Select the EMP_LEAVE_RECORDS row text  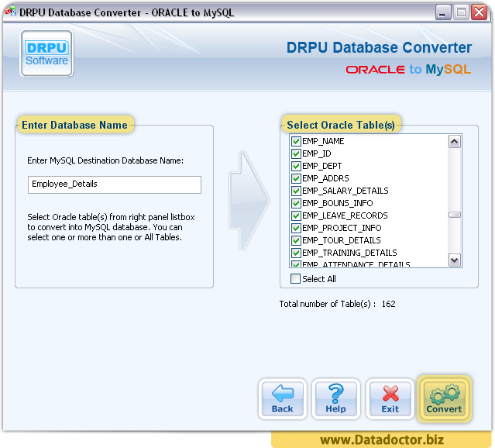click(x=345, y=215)
